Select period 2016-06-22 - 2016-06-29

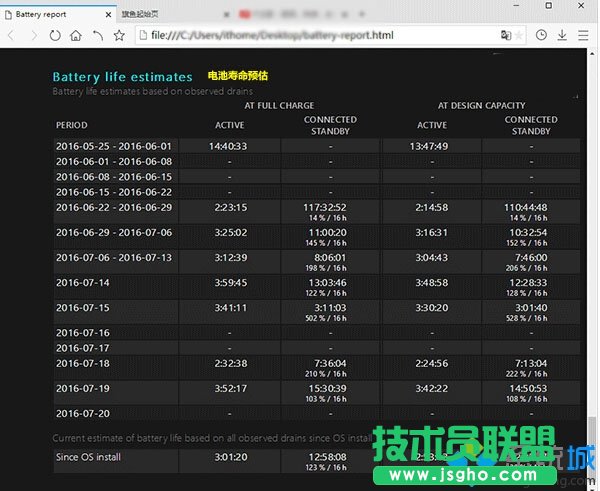pos(114,207)
